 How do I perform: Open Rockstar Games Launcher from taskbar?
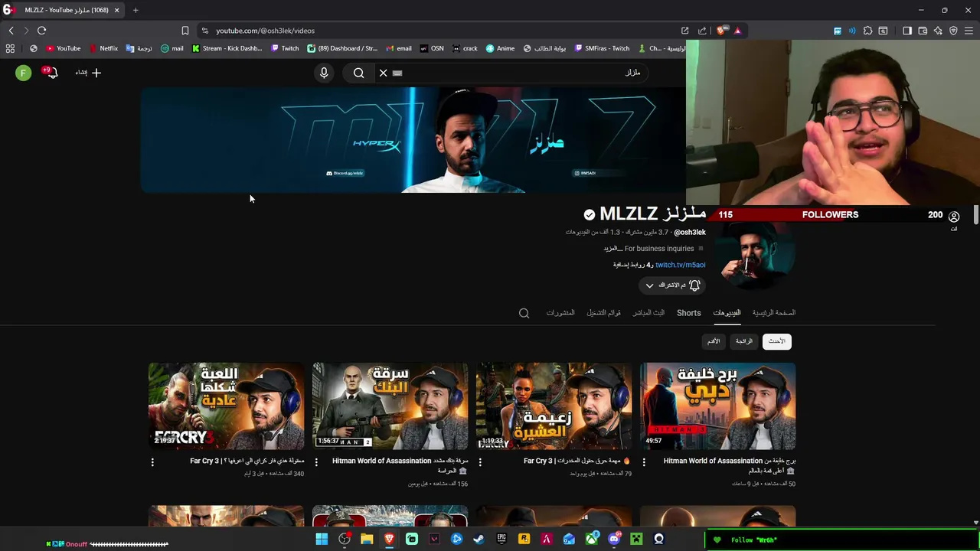coord(524,540)
